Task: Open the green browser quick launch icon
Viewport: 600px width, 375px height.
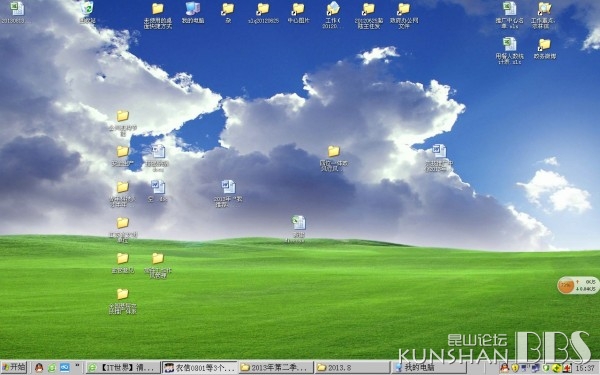Action: coord(52,368)
